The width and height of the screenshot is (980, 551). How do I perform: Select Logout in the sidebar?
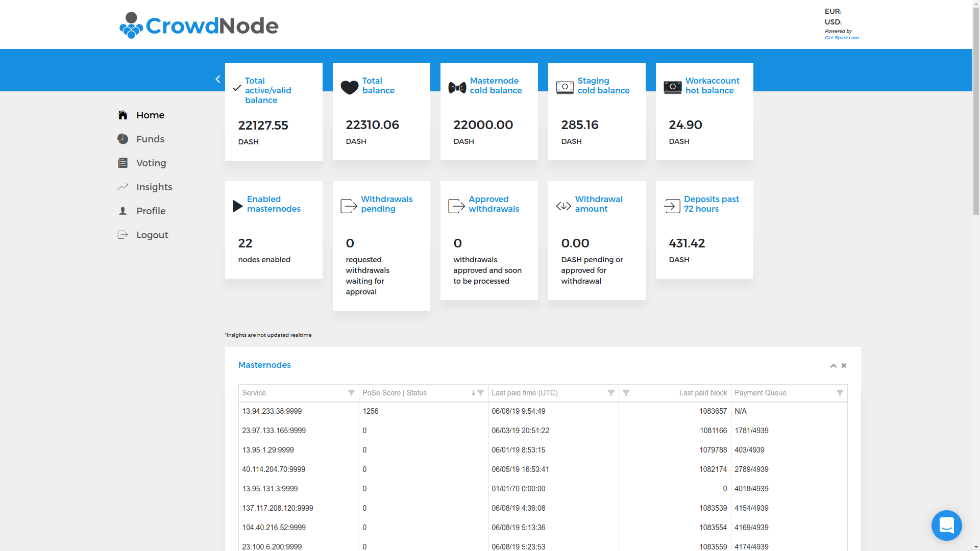pos(152,235)
